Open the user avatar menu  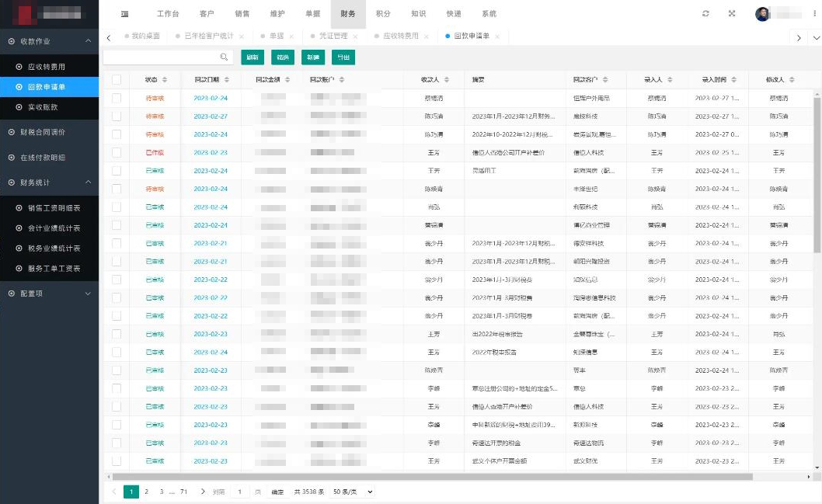762,14
